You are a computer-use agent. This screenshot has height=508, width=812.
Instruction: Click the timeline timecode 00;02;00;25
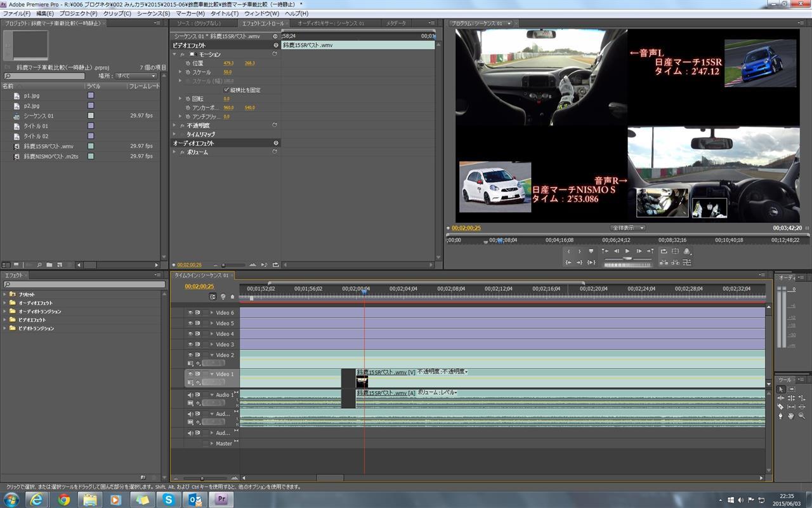click(x=199, y=286)
